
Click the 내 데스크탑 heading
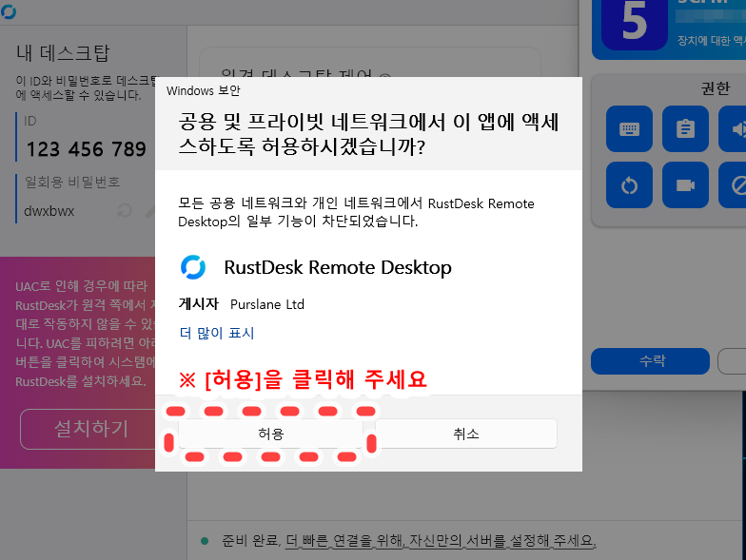click(x=63, y=53)
